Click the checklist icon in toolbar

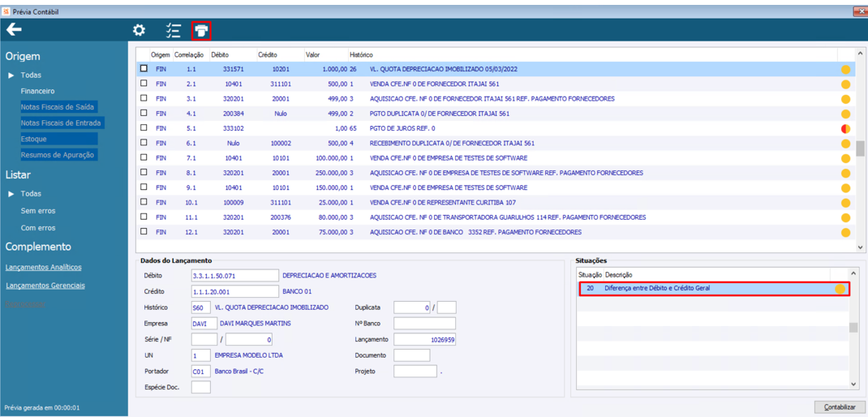click(173, 31)
